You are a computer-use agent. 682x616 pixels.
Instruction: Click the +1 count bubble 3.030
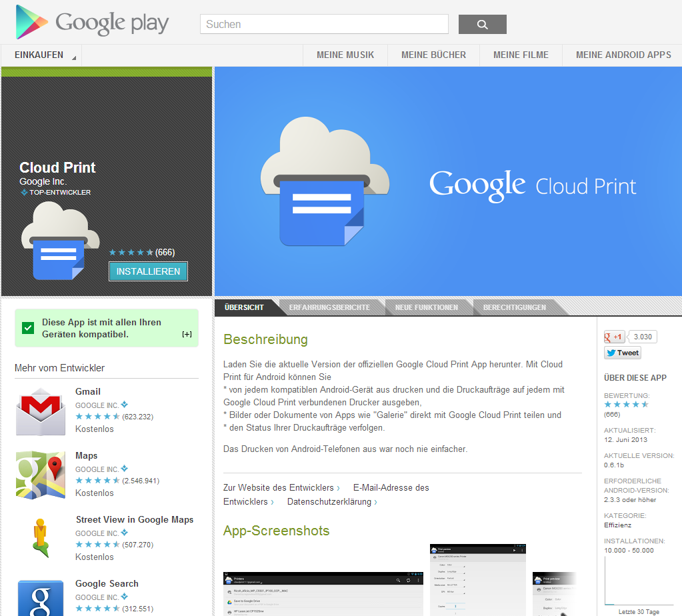coord(643,337)
